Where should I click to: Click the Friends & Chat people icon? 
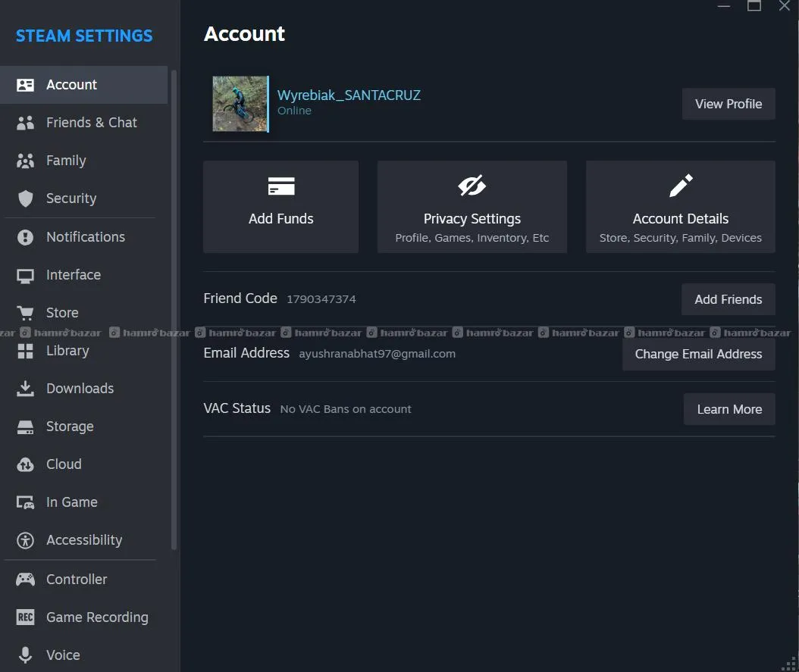(26, 123)
